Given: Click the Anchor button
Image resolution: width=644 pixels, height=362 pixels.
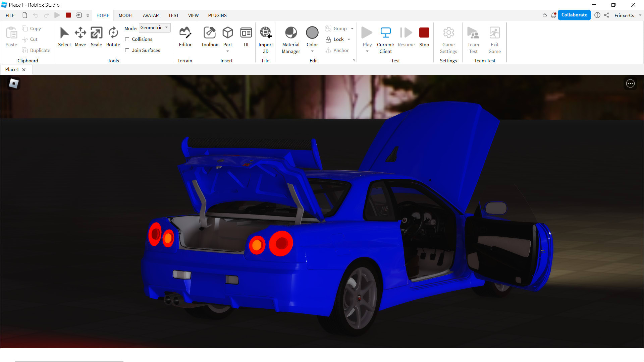Looking at the screenshot, I should (x=337, y=50).
